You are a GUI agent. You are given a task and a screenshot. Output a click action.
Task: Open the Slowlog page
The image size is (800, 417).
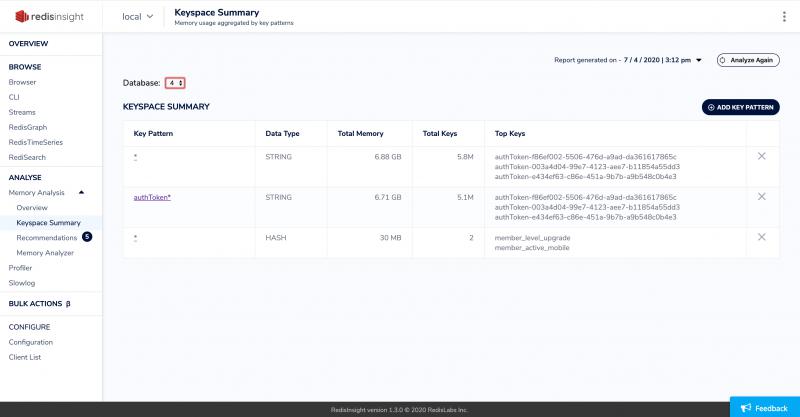[x=22, y=283]
